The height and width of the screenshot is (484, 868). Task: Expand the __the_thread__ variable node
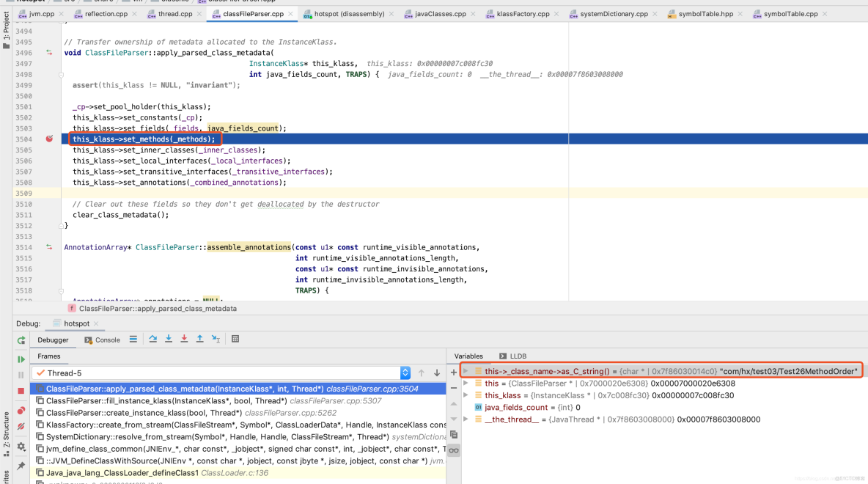click(466, 419)
